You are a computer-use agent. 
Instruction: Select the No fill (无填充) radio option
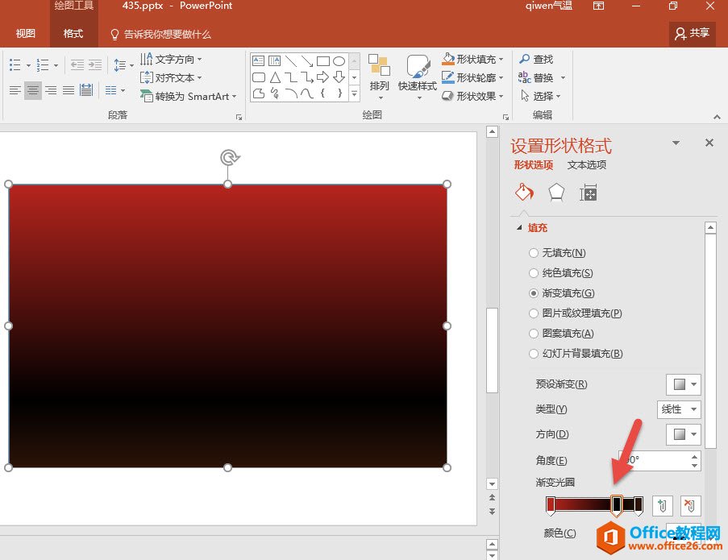click(534, 253)
